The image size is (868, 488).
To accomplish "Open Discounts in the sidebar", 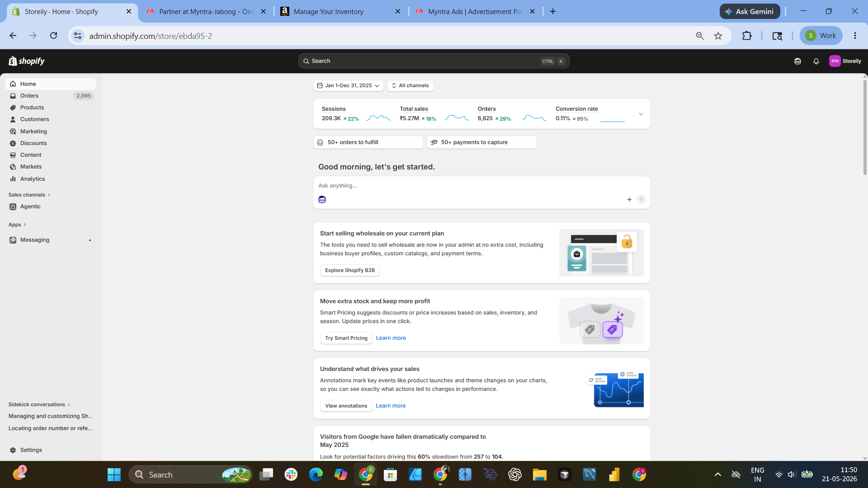I will coord(50,143).
